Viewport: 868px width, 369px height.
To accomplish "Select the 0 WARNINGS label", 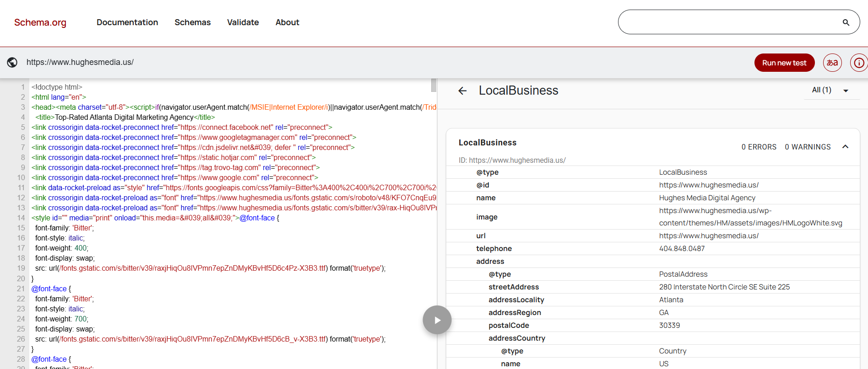I will coord(808,147).
